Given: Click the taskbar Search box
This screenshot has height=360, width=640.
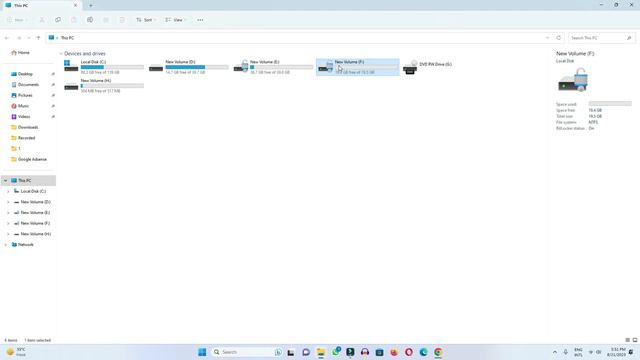Looking at the screenshot, I should (x=247, y=352).
